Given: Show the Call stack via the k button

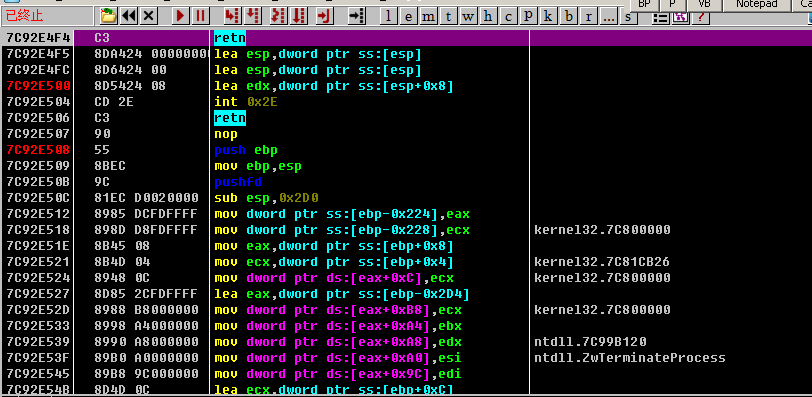Looking at the screenshot, I should coord(548,16).
